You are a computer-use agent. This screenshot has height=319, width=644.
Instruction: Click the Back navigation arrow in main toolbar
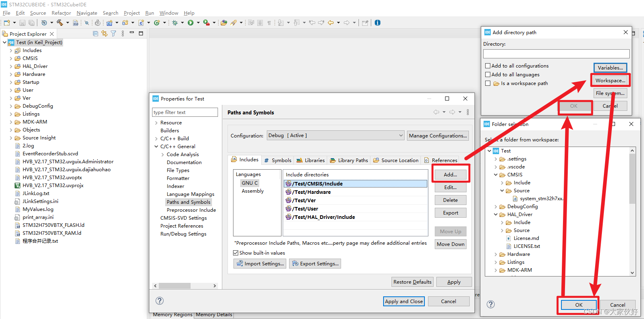pos(330,23)
